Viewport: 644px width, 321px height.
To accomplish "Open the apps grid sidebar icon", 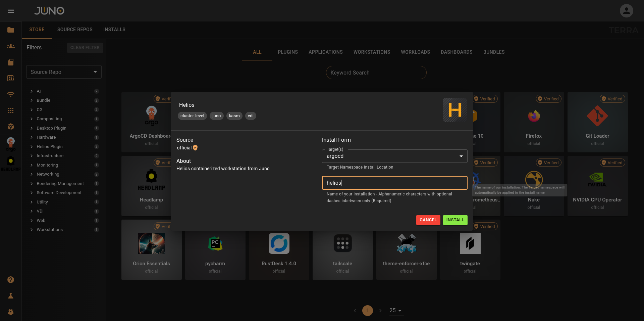I will click(x=11, y=110).
